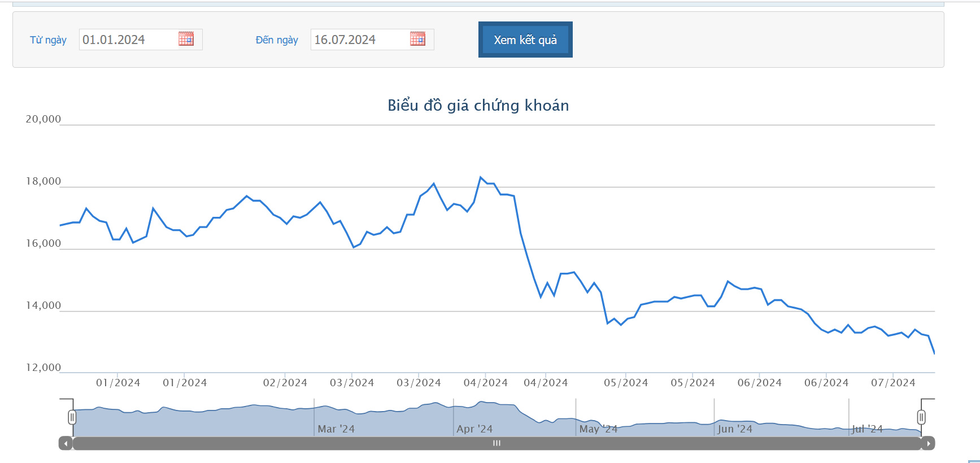Focus the end date field showing 16.07.2024

359,40
